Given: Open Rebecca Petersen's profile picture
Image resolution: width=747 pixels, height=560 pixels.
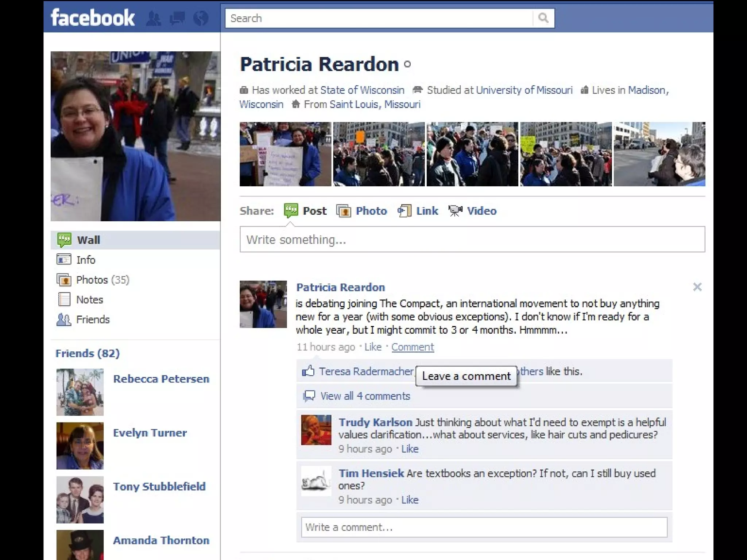Looking at the screenshot, I should click(x=80, y=392).
